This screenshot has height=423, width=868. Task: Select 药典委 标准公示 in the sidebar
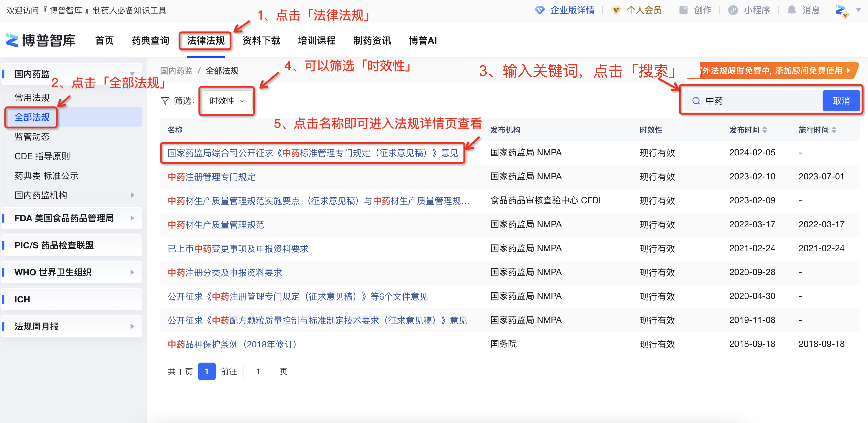(46, 175)
